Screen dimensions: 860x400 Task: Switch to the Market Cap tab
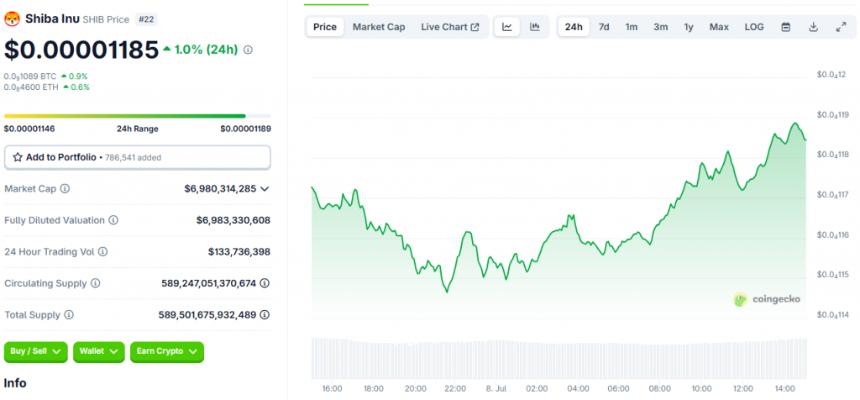(x=379, y=27)
